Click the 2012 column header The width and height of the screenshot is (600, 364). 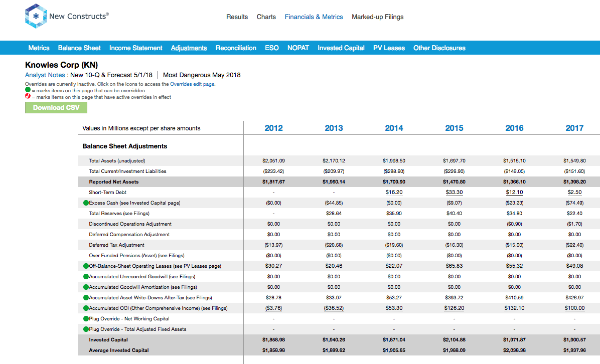(273, 128)
